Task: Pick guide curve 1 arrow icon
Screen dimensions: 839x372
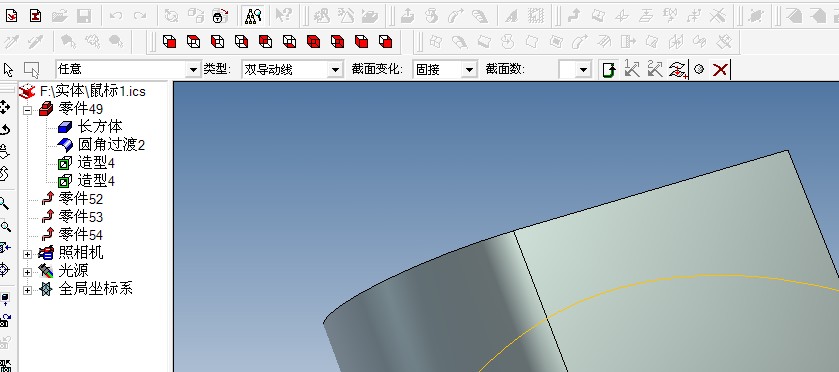Action: 632,69
